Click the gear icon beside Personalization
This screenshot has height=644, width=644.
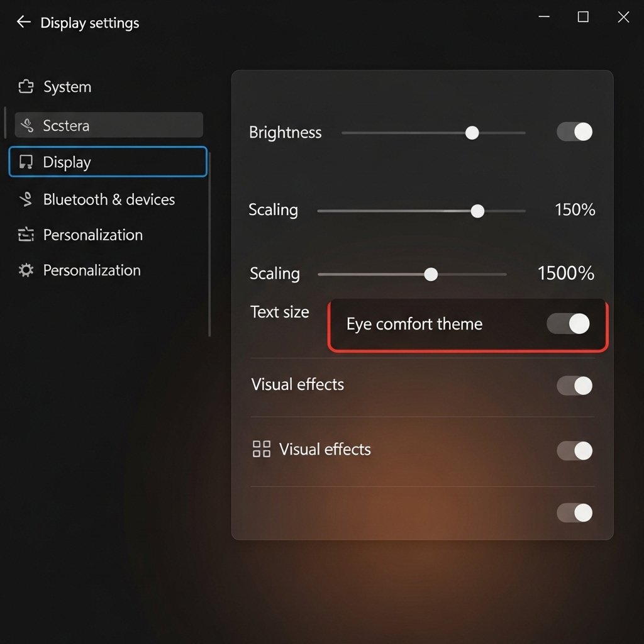click(26, 270)
